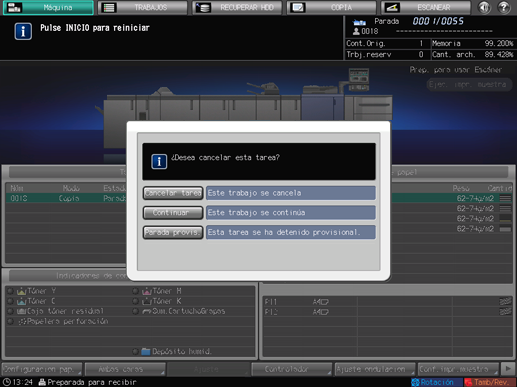This screenshot has height=387, width=517.
Task: Select 'Este trabajo se cancela' description
Action: (x=291, y=193)
